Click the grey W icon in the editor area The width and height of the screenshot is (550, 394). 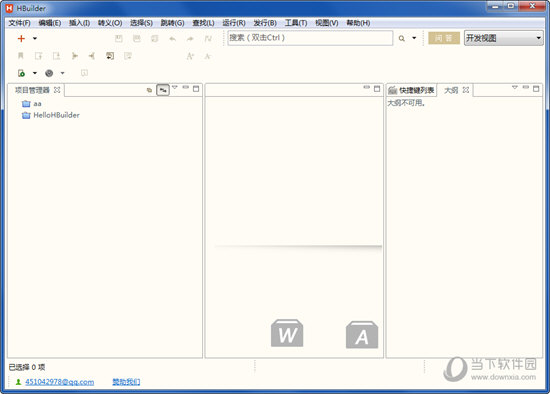pyautogui.click(x=287, y=333)
